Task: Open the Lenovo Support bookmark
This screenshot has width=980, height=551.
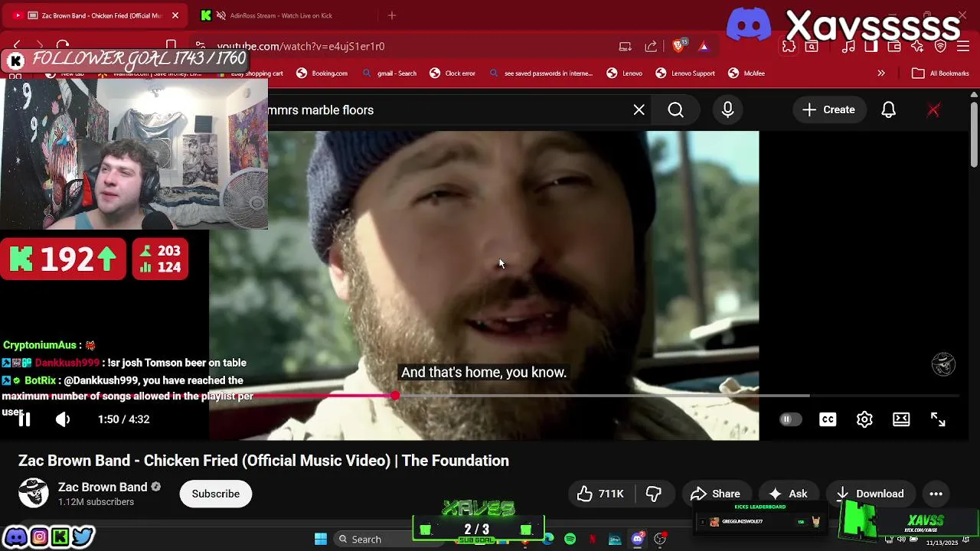Action: [685, 73]
